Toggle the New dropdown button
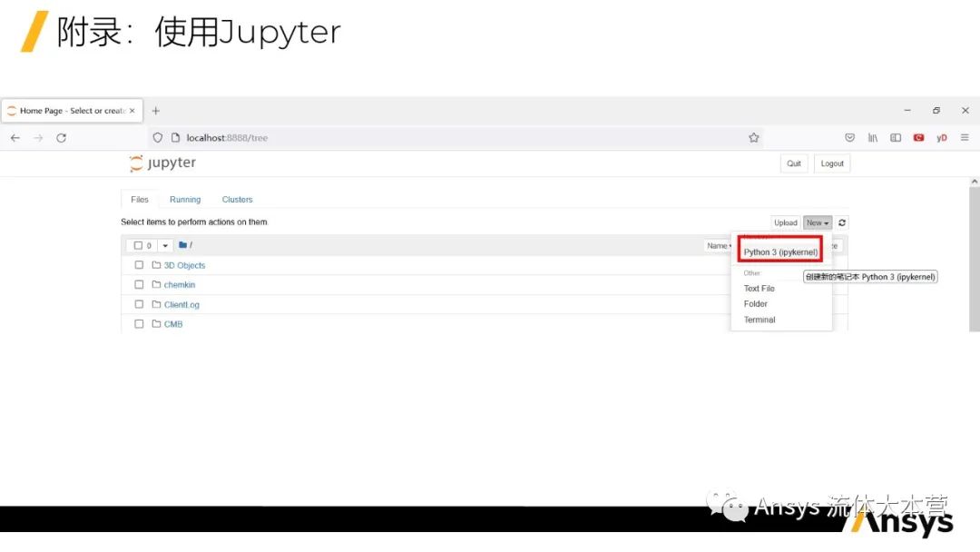This screenshot has width=980, height=552. [818, 222]
